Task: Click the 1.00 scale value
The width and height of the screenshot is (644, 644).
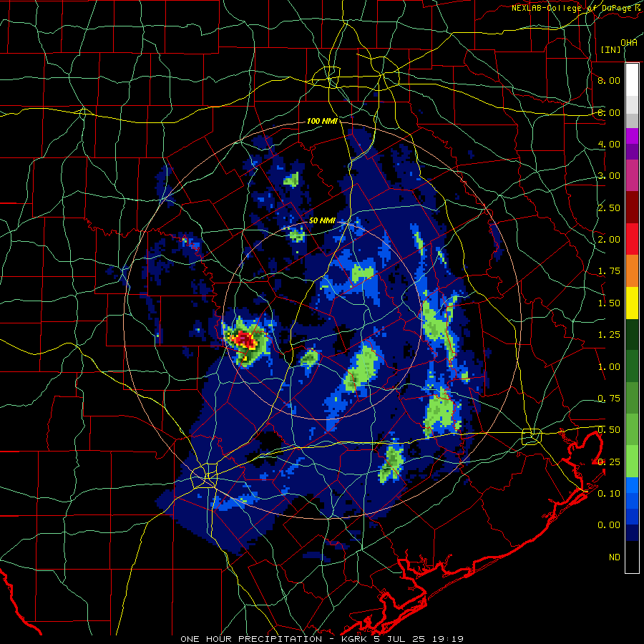Action: 609,367
